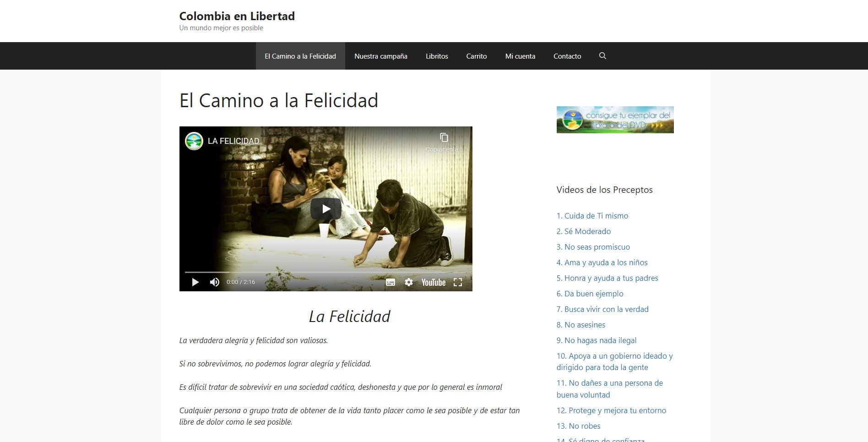Enter fullscreen mode on the video
The width and height of the screenshot is (868, 442).
point(458,282)
